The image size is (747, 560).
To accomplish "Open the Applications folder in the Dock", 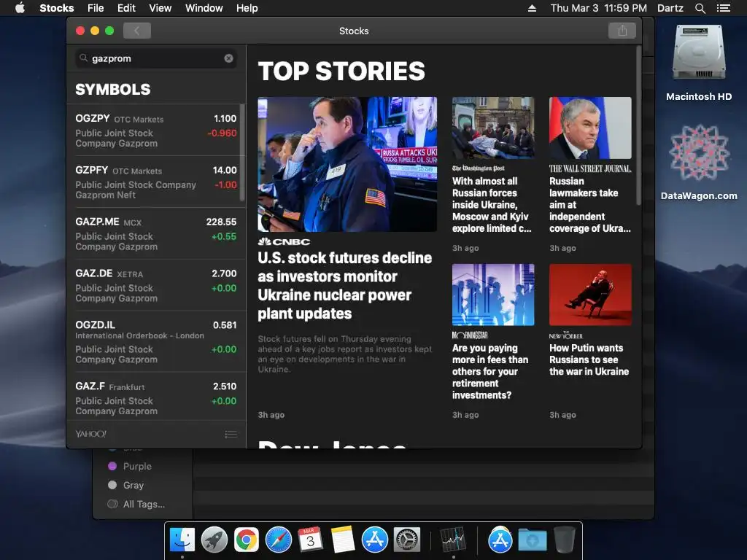I will pyautogui.click(x=500, y=540).
